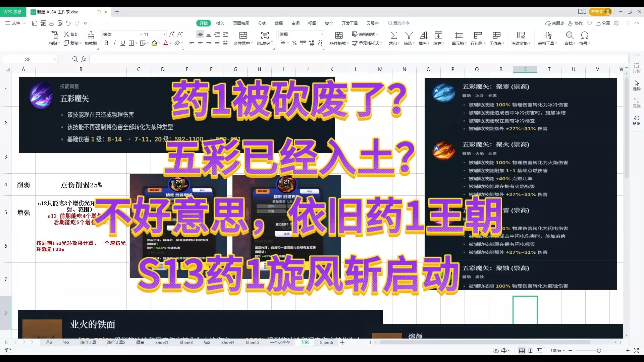This screenshot has width=644, height=362.
Task: Expand the Name Box dropdown arrow
Action: (x=55, y=59)
